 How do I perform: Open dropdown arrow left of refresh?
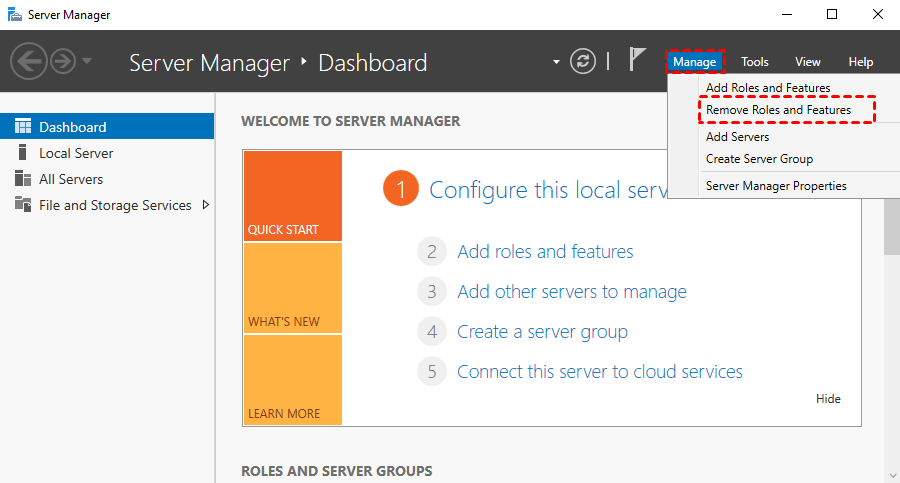tap(557, 62)
